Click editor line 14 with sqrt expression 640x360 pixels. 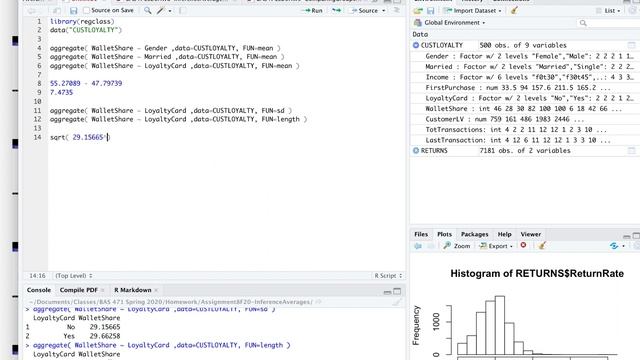coord(80,137)
